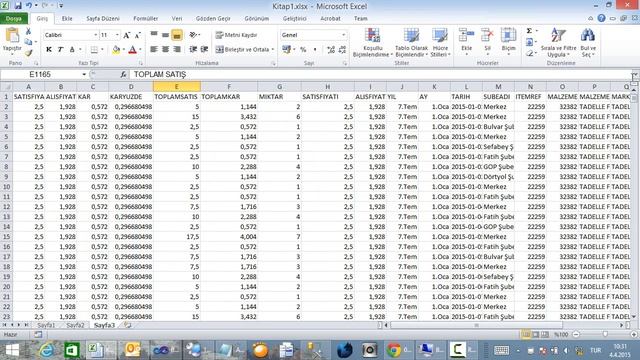Open Google Chrome from the taskbar
Screen dimensions: 640x360
[x=394, y=350]
